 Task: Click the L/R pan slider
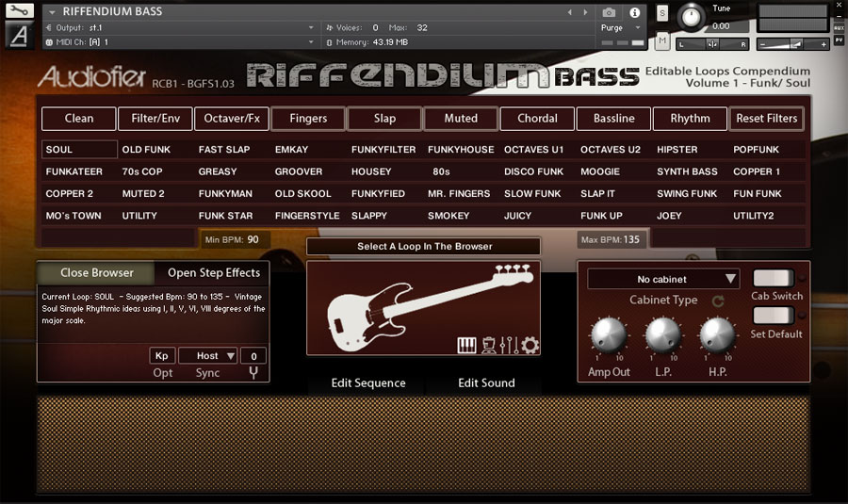712,44
